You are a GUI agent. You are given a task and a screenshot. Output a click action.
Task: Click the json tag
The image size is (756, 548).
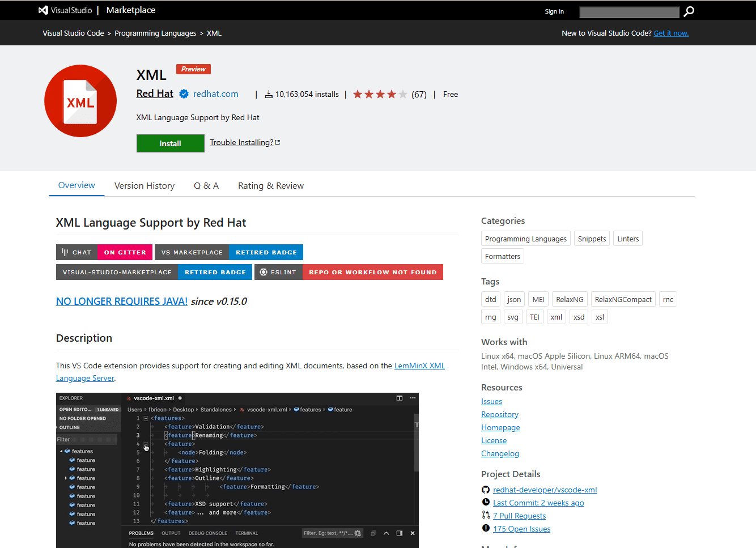514,299
